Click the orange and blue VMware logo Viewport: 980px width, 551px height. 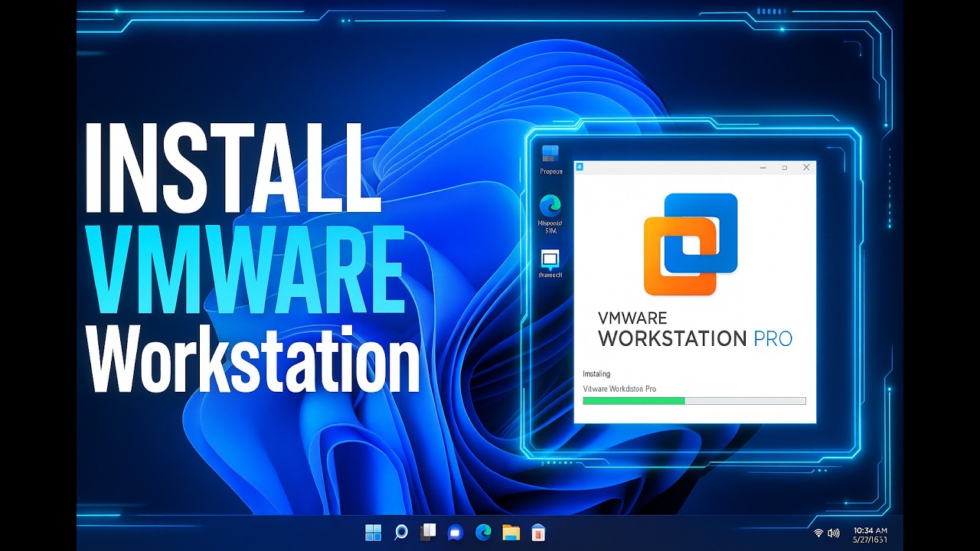click(x=691, y=244)
